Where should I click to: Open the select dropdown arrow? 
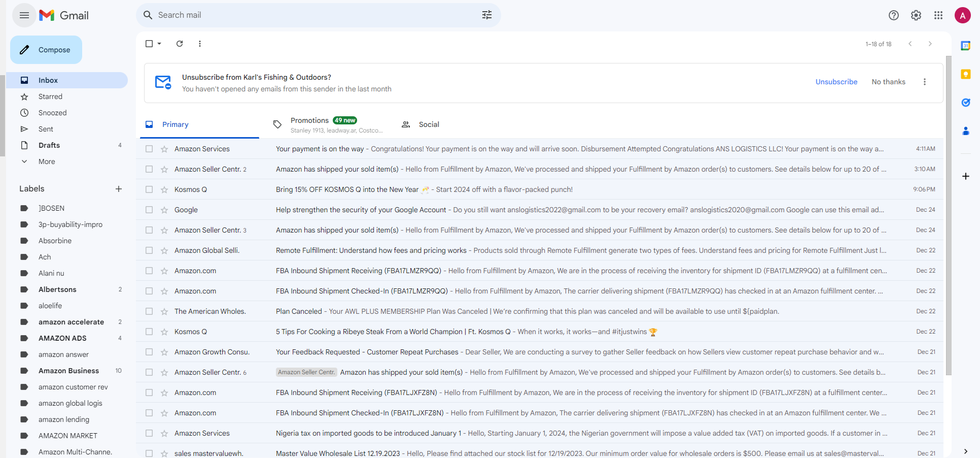[159, 44]
